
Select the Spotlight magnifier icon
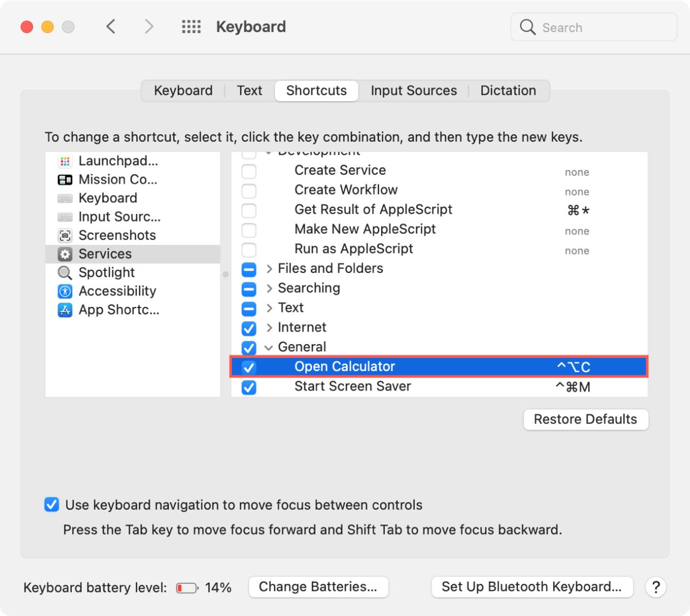(x=65, y=273)
